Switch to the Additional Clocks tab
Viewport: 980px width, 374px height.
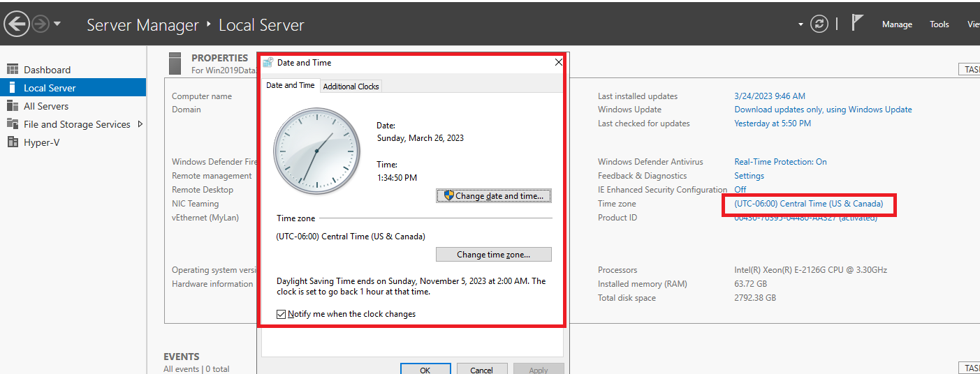[x=351, y=87]
